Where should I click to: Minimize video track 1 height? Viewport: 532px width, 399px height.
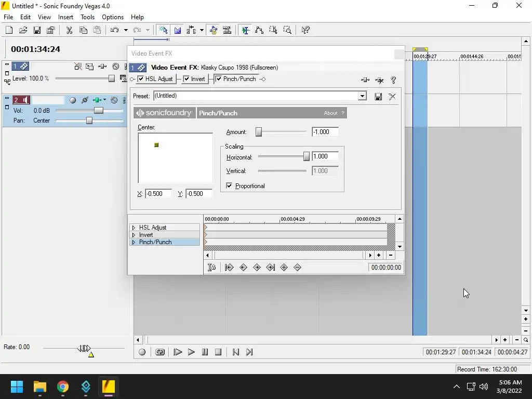pos(7,64)
